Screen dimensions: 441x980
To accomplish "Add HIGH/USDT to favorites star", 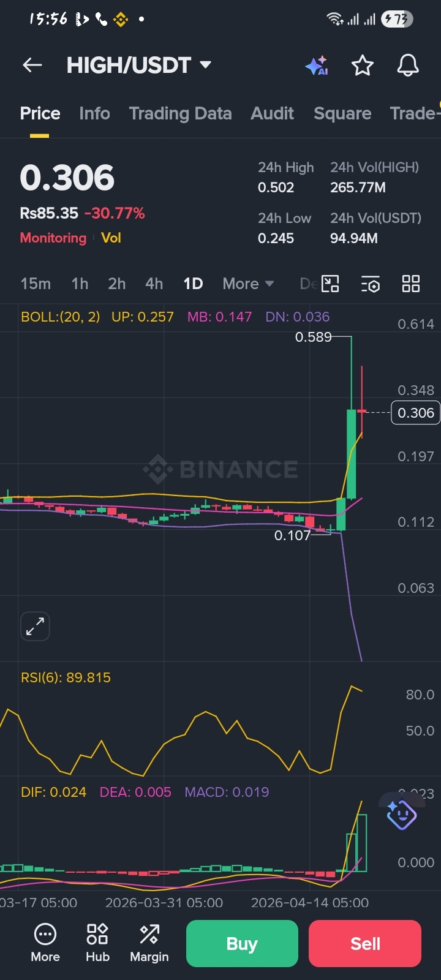I will [x=363, y=66].
